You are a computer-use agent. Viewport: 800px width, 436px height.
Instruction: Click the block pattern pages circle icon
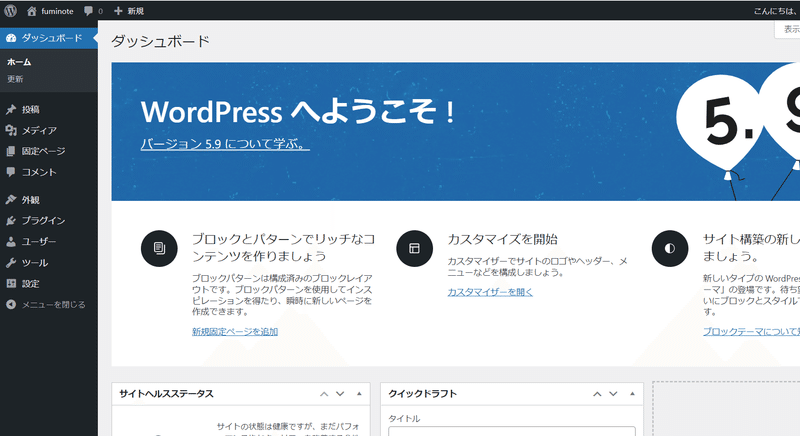(x=159, y=248)
